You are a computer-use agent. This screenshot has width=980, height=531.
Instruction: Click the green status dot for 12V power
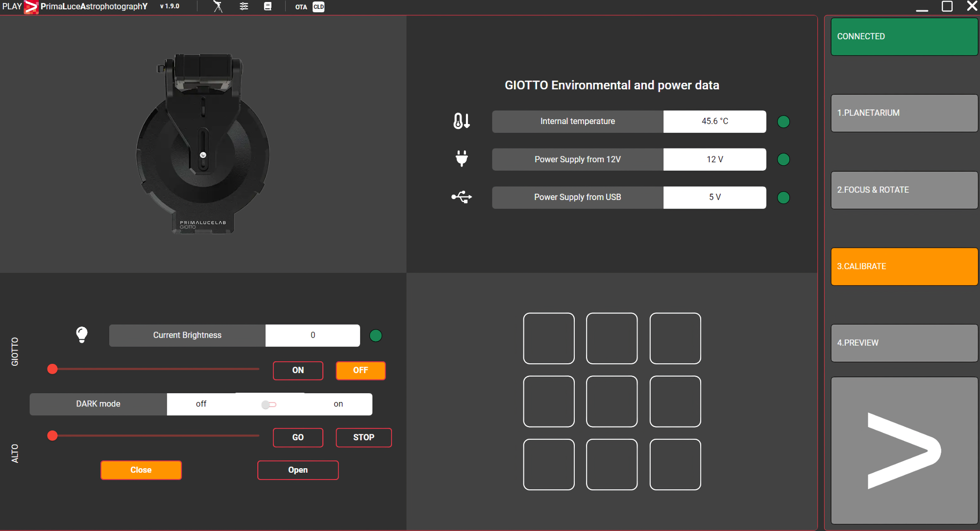click(784, 159)
